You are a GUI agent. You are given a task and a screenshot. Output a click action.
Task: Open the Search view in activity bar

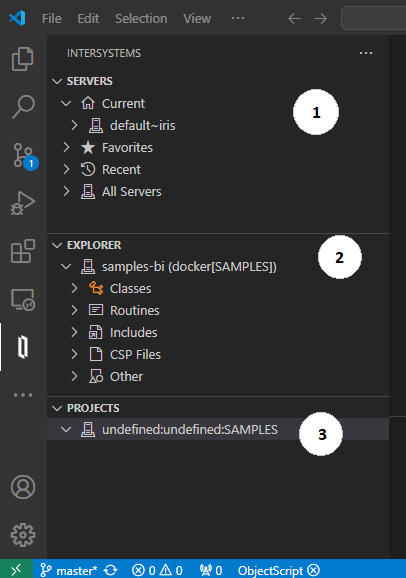23,107
